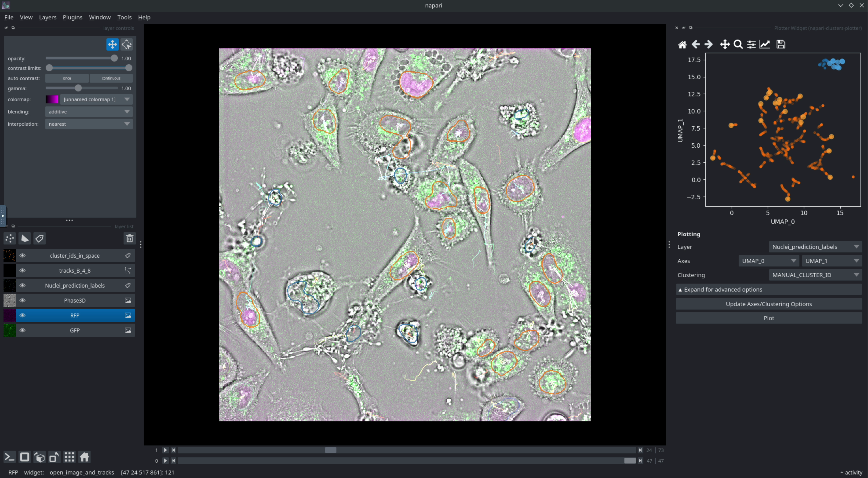Click the plot zoom magnifier tool
The width and height of the screenshot is (868, 478).
coord(738,44)
